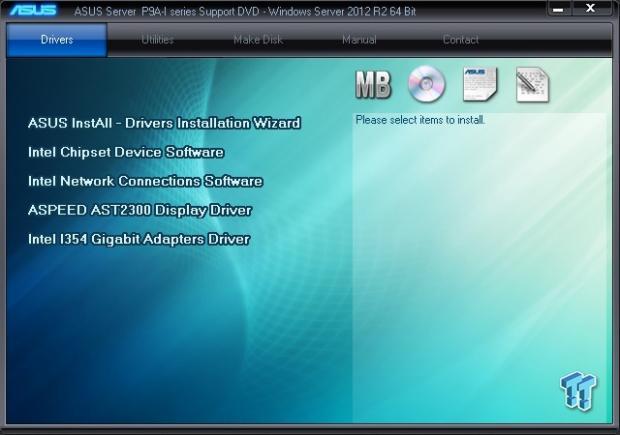620x435 pixels.
Task: Select the Drivers tab
Action: tap(57, 40)
